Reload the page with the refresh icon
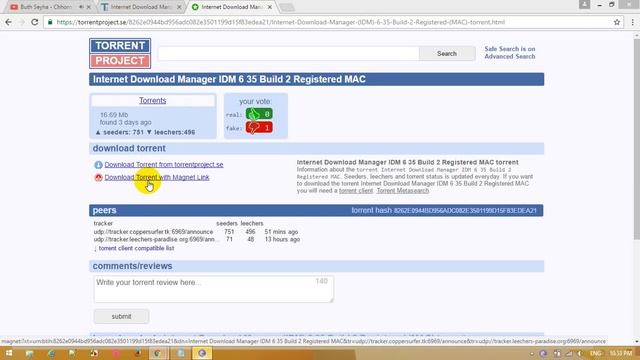This screenshot has height=360, width=640. coord(35,22)
